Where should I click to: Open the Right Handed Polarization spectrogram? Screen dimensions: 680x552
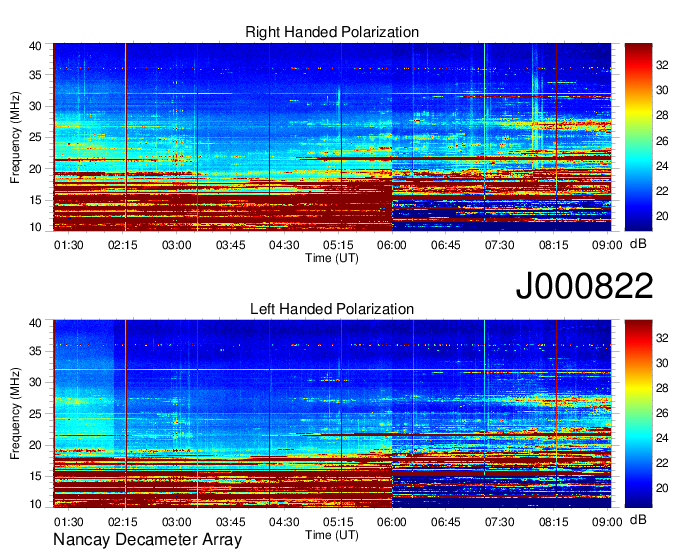tap(332, 137)
